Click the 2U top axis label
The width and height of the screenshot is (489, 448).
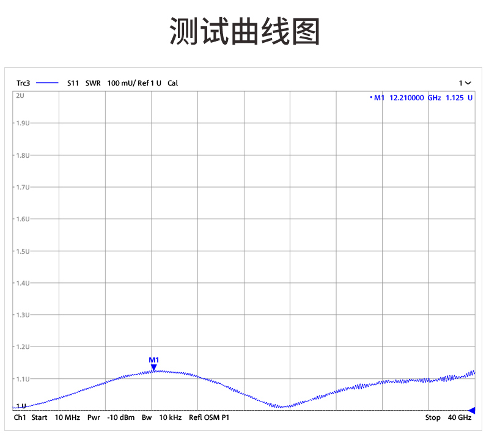[x=20, y=96]
